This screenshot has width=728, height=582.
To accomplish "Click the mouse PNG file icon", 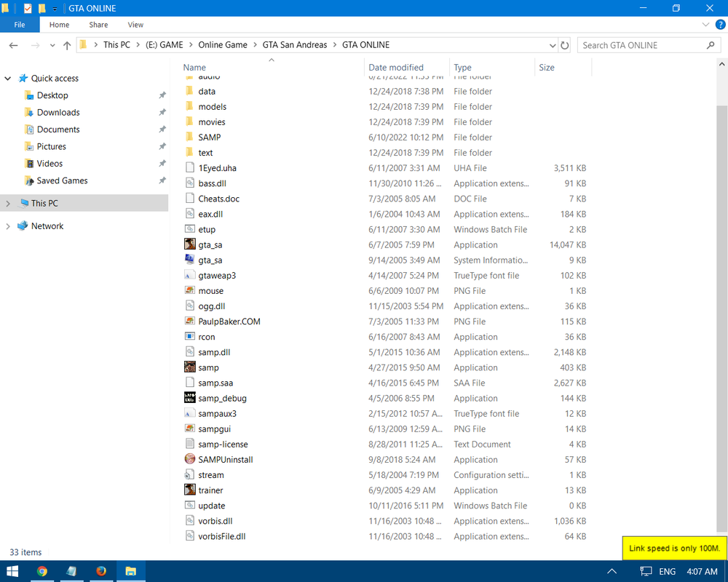I will [x=189, y=290].
